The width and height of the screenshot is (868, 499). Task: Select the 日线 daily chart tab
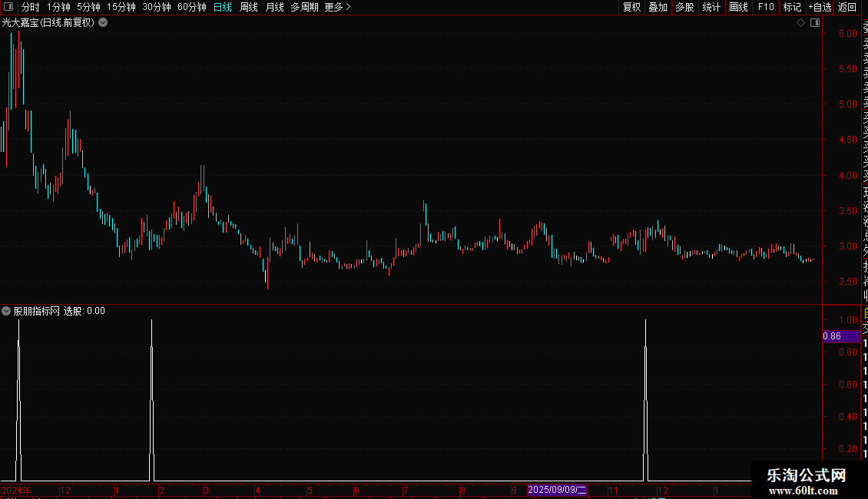pyautogui.click(x=223, y=7)
